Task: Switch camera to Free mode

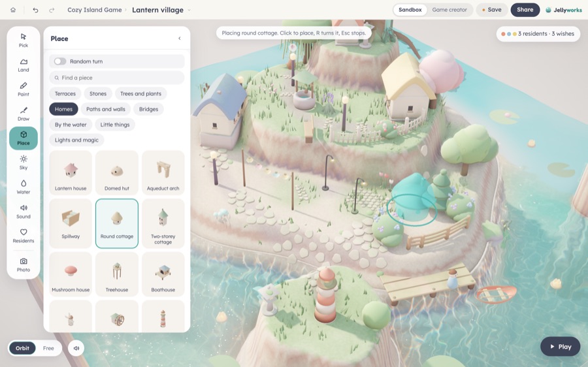Action: [48, 348]
